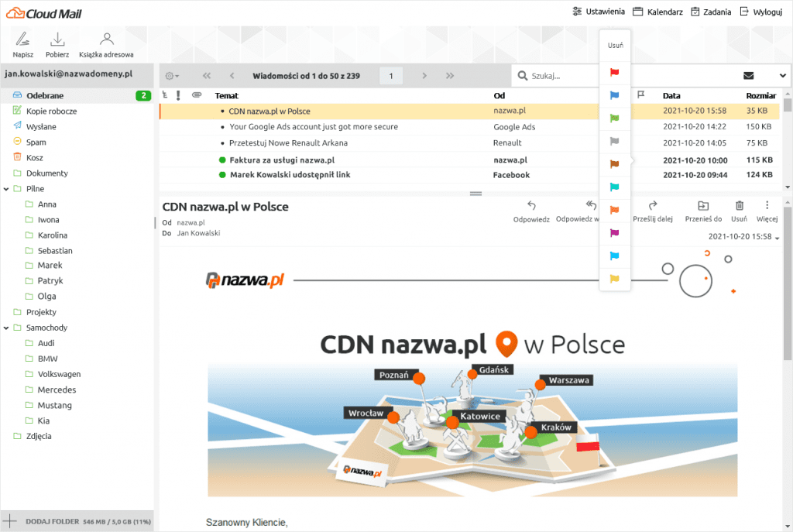The image size is (793, 532).
Task: Expand filter dropdown arrow beside envelope
Action: 782,76
